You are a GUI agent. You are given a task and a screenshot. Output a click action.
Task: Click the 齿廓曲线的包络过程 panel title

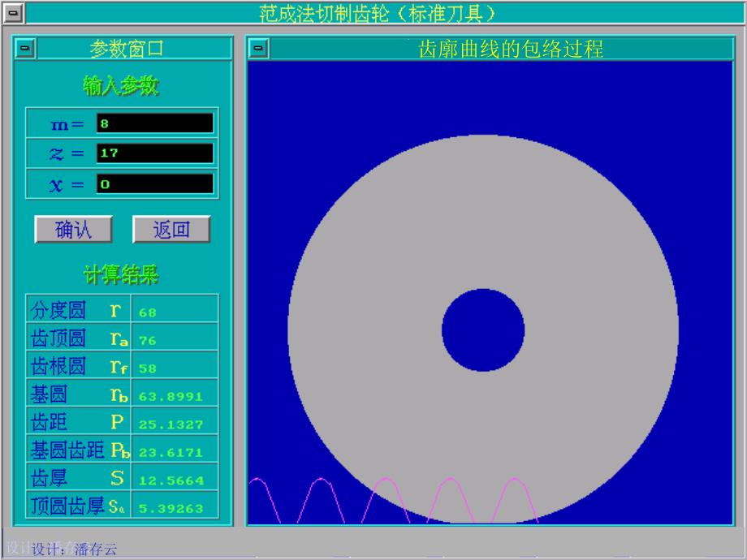[512, 49]
